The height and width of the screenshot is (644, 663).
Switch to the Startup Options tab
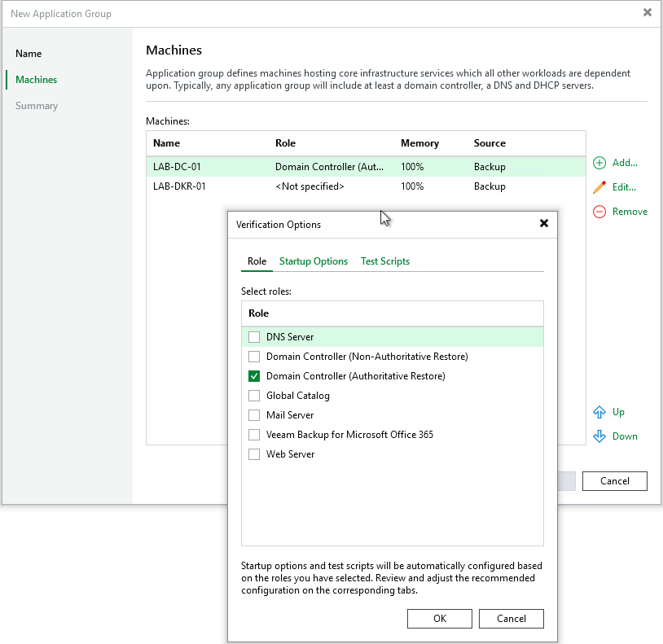click(x=314, y=261)
